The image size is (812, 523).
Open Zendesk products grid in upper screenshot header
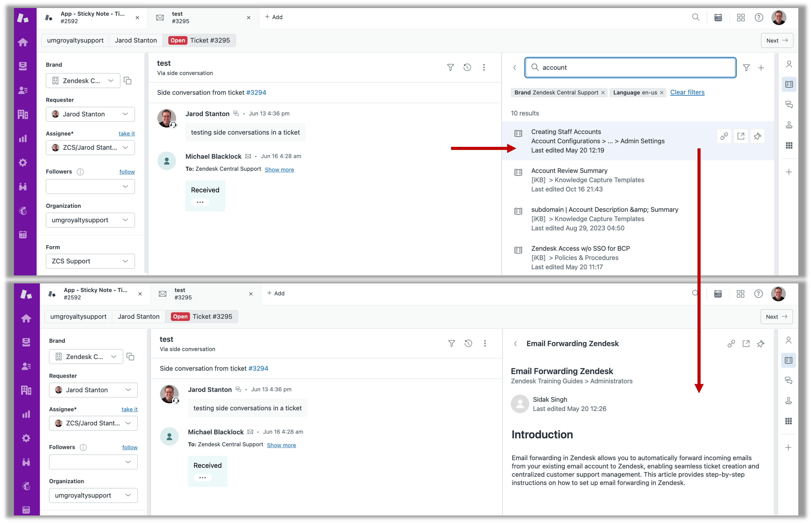(741, 17)
